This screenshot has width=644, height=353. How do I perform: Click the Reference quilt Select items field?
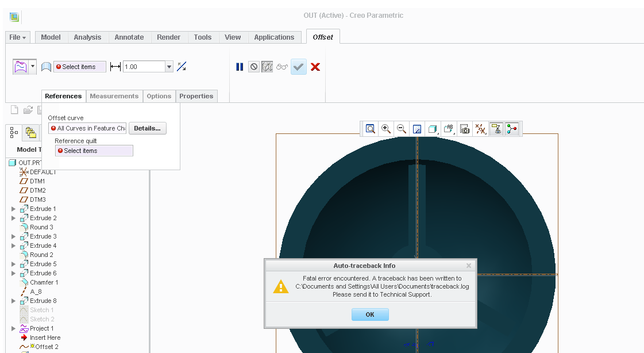pyautogui.click(x=94, y=151)
